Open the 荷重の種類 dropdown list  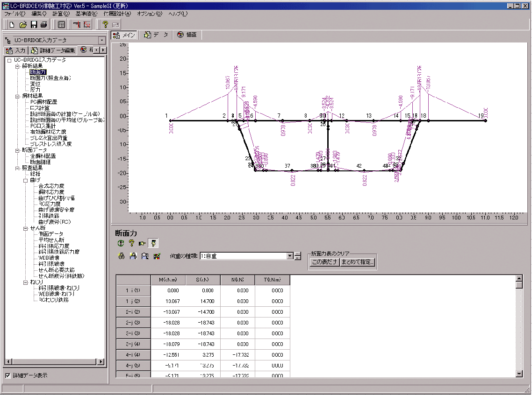290,256
